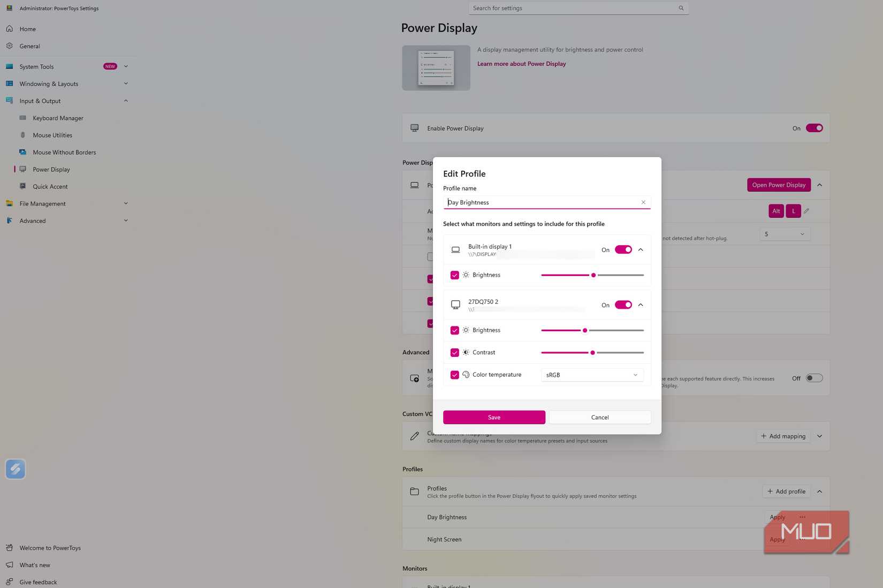Click the Add mapping button
883x588 pixels.
pyautogui.click(x=783, y=436)
